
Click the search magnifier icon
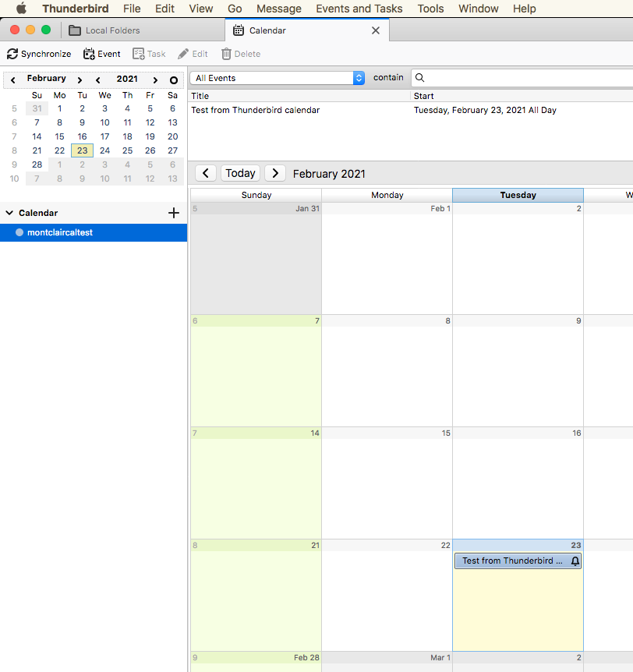pyautogui.click(x=420, y=78)
